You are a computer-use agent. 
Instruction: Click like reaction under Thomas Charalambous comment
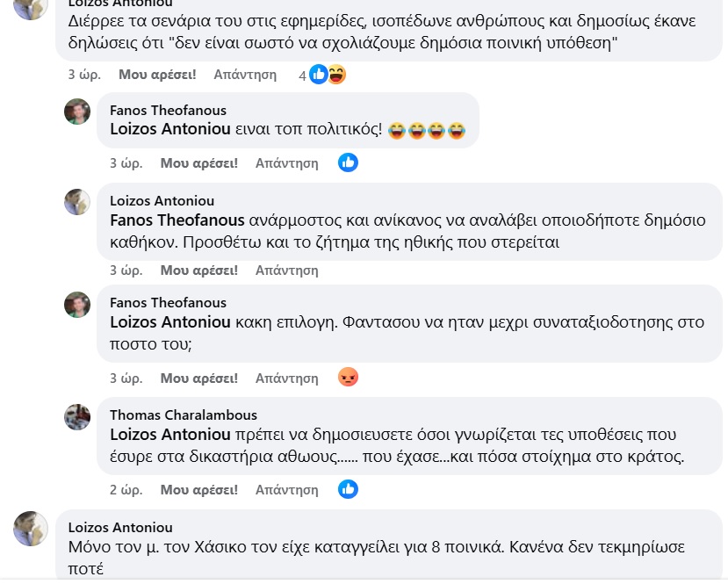(349, 489)
